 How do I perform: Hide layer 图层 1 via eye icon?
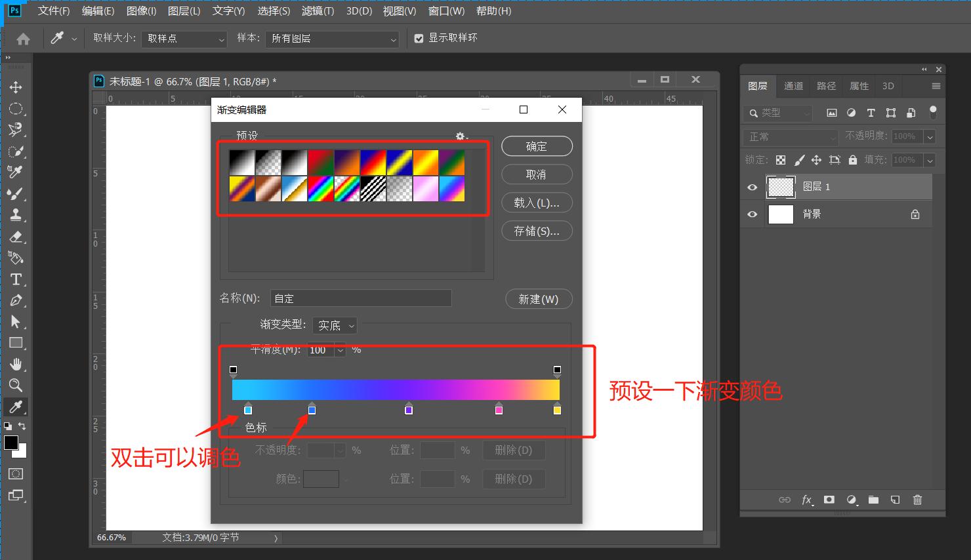tap(752, 187)
